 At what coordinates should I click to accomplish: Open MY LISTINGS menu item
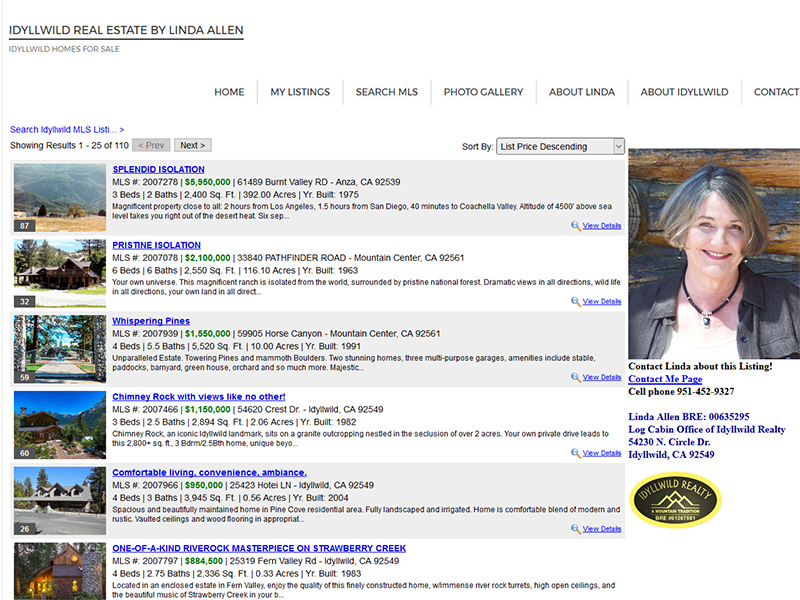pyautogui.click(x=300, y=92)
